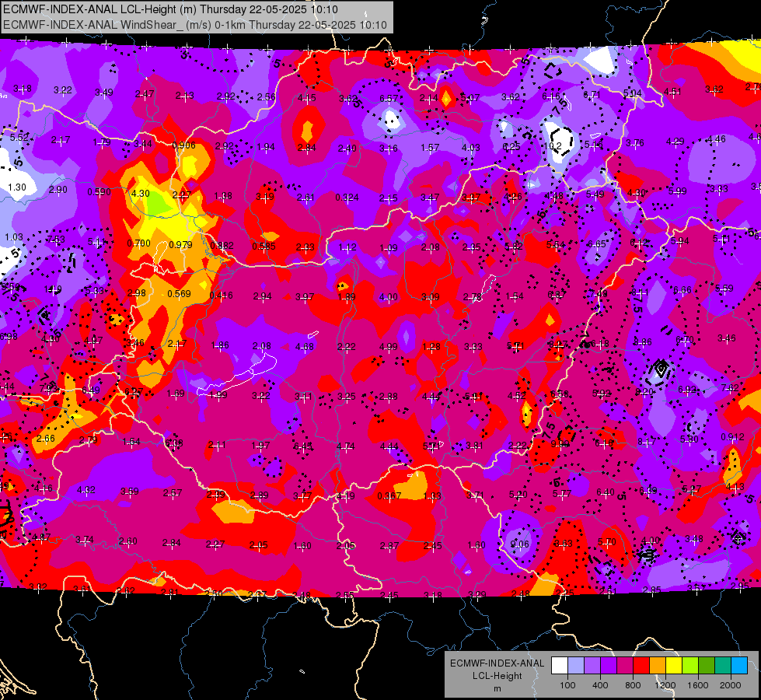761x700 pixels.
Task: Click the wind shear value '0.416'
Action: pos(221,295)
